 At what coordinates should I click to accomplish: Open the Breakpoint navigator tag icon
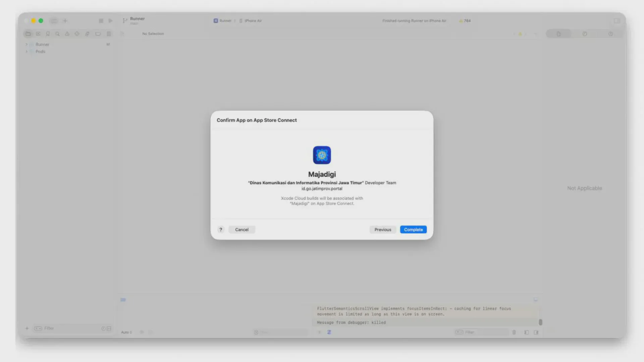coord(98,34)
